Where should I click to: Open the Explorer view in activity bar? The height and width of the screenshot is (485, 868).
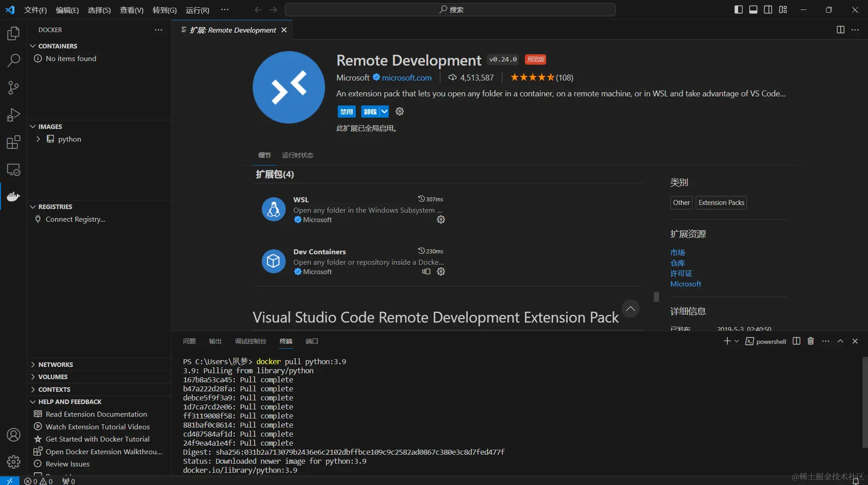tap(14, 33)
